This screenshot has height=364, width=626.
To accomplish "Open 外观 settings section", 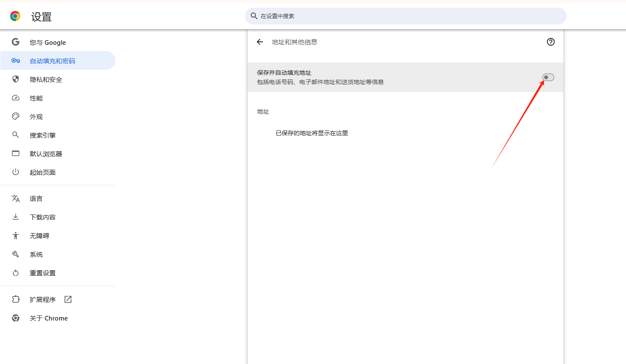I will (58, 117).
